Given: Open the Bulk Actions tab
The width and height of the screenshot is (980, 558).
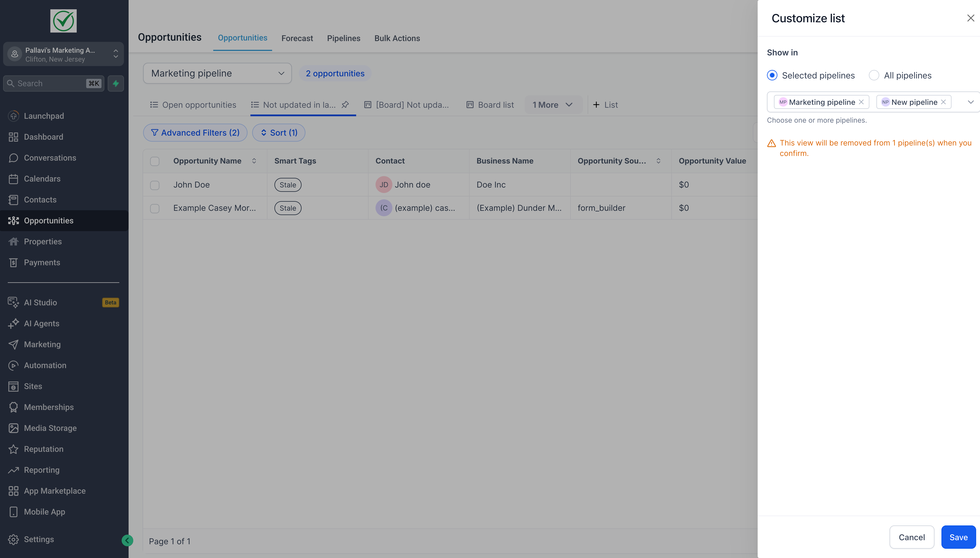Looking at the screenshot, I should (x=397, y=38).
